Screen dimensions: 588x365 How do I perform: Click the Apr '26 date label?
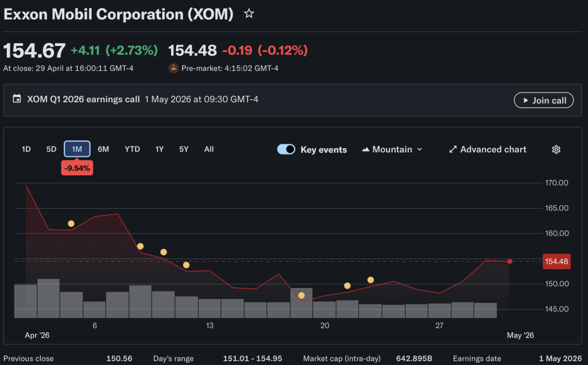37,335
